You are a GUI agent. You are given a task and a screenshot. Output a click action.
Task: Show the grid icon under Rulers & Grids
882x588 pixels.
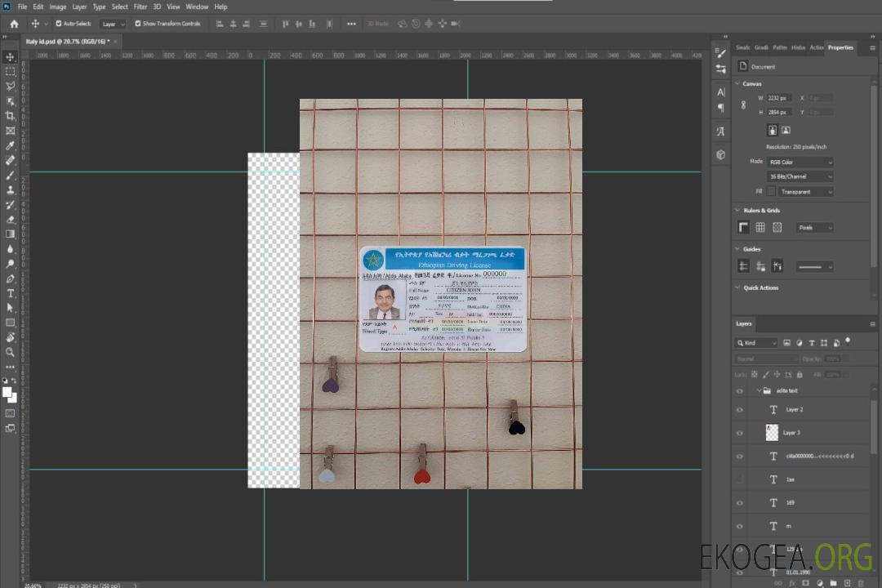[760, 227]
